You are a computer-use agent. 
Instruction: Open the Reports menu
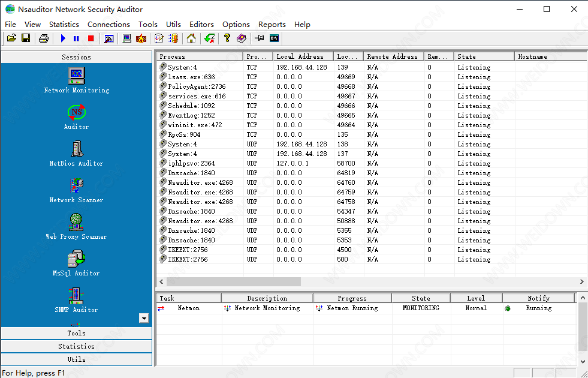point(272,25)
